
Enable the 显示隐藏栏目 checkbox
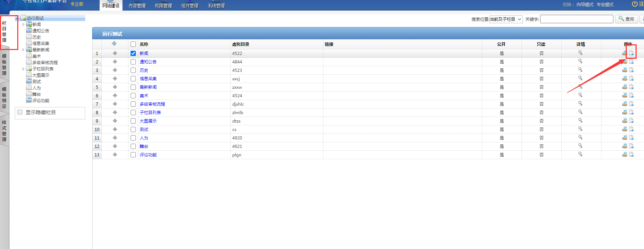[20, 112]
